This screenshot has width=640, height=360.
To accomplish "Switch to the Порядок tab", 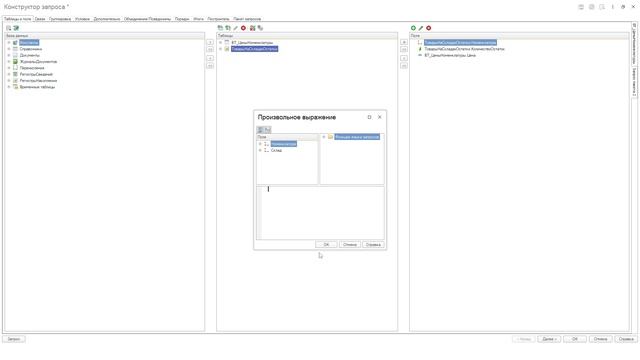I will coord(182,19).
